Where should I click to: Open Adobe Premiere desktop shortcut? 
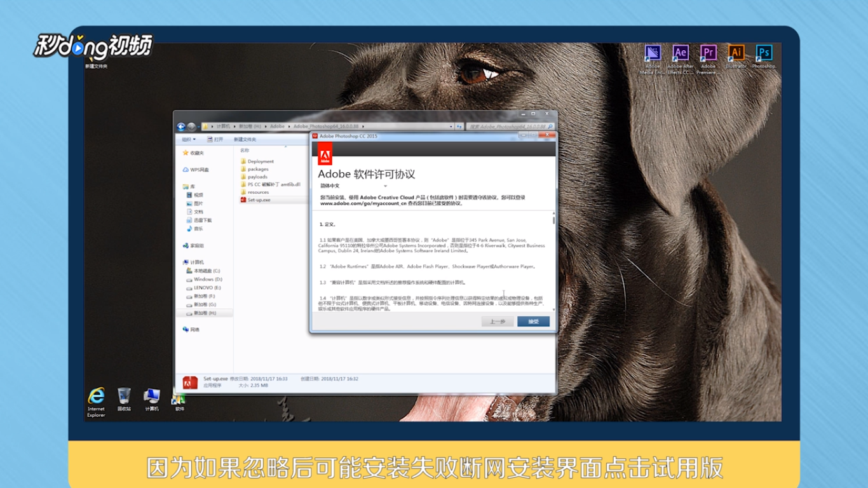pyautogui.click(x=709, y=60)
